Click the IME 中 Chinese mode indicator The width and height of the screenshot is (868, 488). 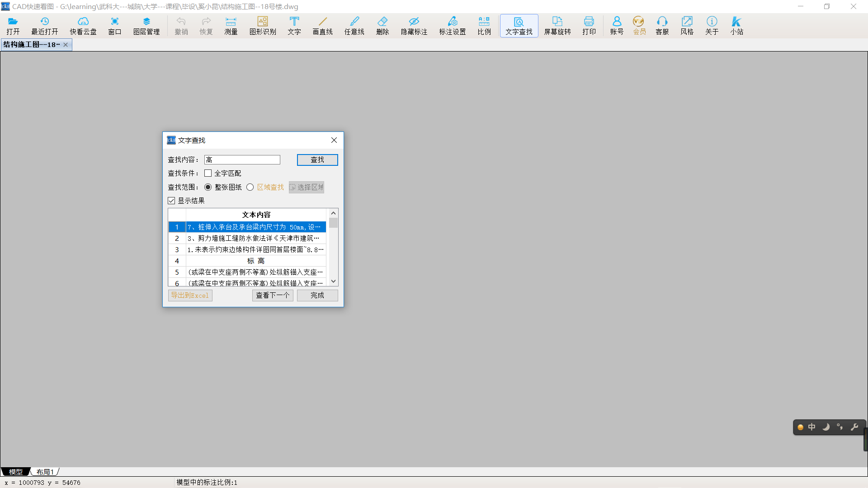click(x=812, y=427)
